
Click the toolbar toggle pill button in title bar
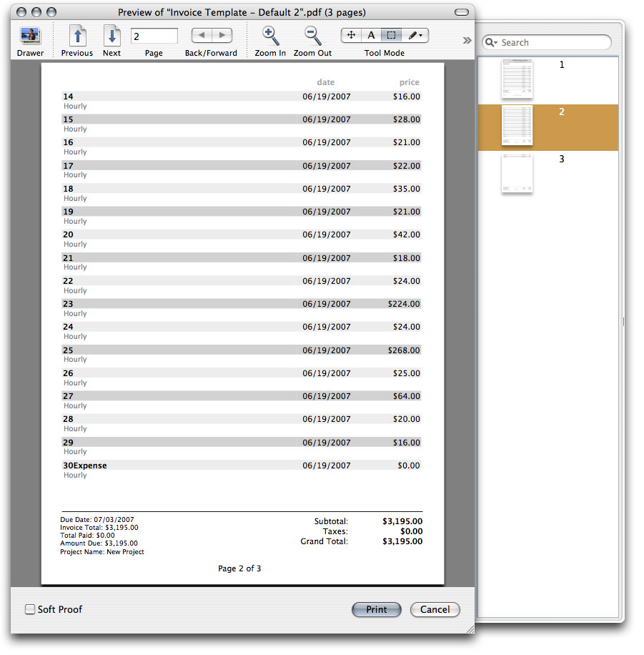(462, 12)
